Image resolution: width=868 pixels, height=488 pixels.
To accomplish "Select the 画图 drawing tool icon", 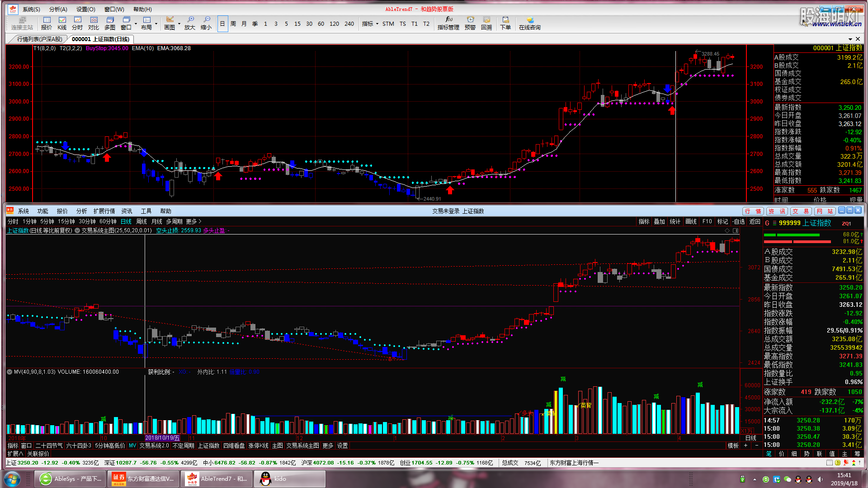I will click(x=170, y=23).
